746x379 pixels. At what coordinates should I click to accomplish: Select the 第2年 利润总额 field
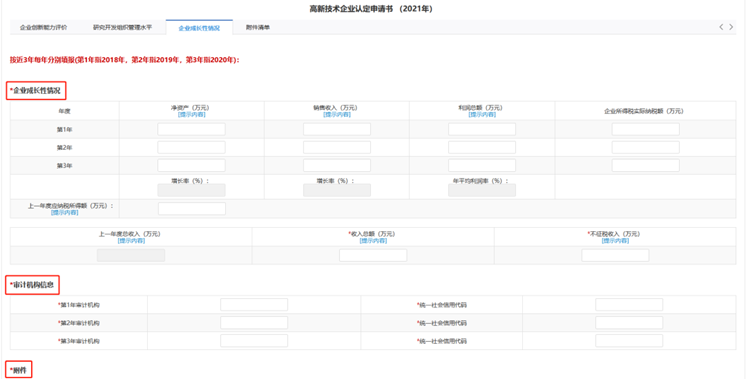482,147
